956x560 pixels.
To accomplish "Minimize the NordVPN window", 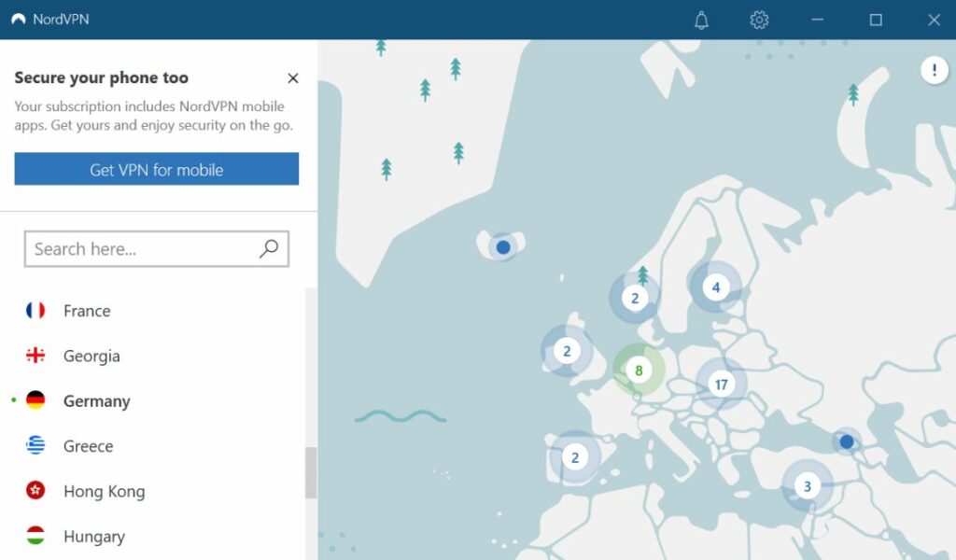I will 818,21.
